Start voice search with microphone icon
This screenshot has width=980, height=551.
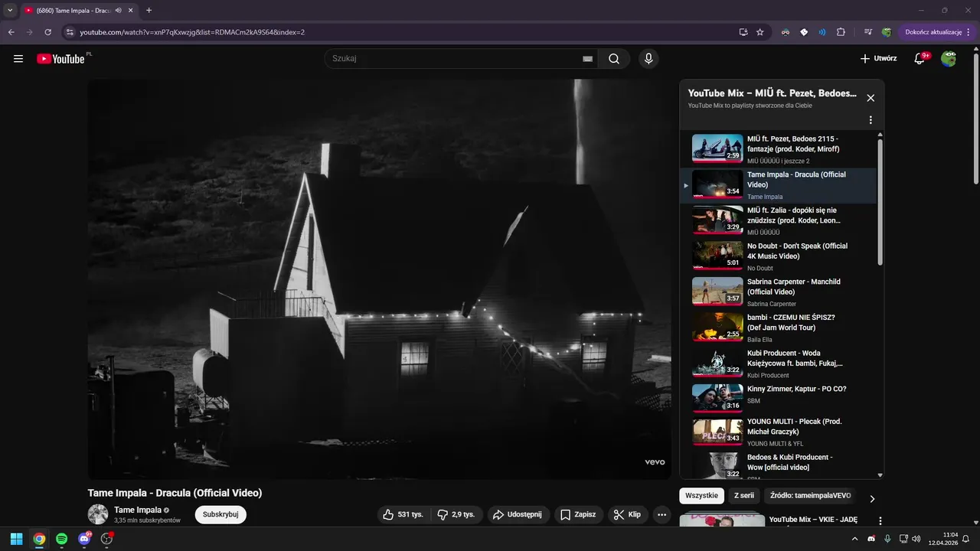point(648,59)
